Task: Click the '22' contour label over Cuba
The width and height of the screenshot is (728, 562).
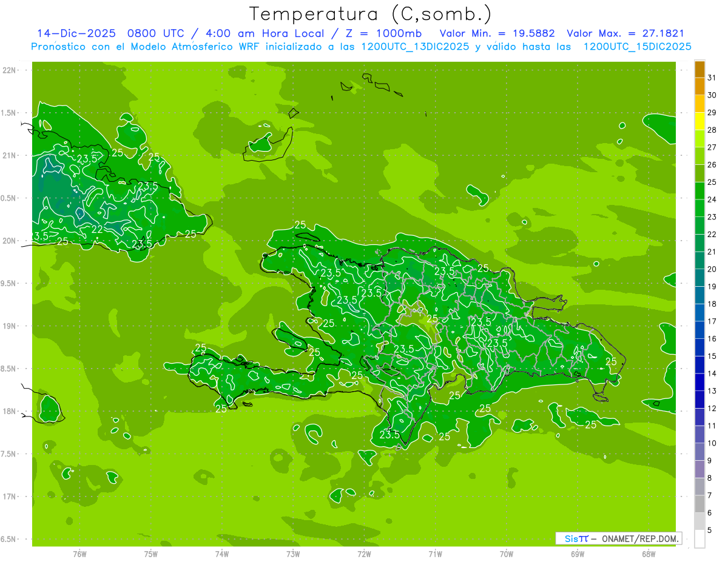Action: point(97,230)
